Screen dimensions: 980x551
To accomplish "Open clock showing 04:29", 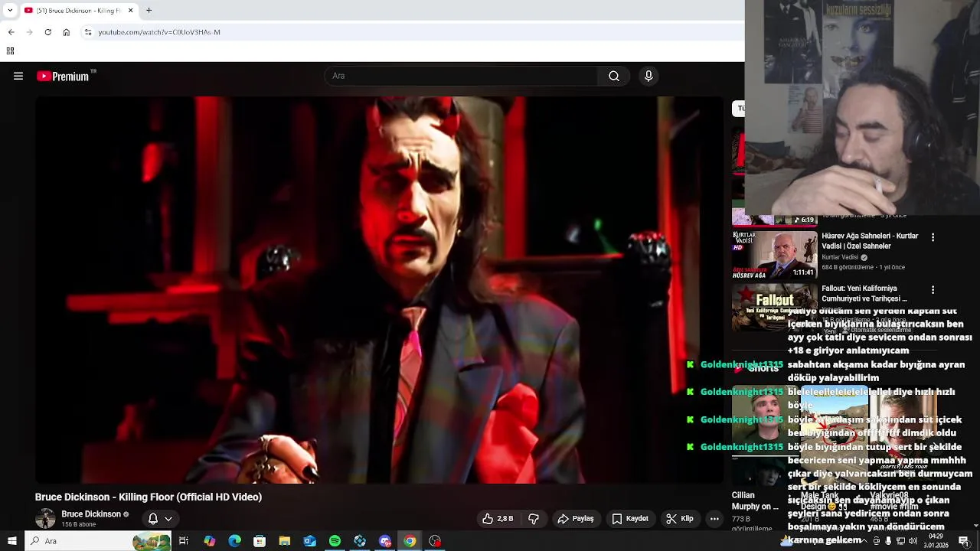I will point(936,541).
